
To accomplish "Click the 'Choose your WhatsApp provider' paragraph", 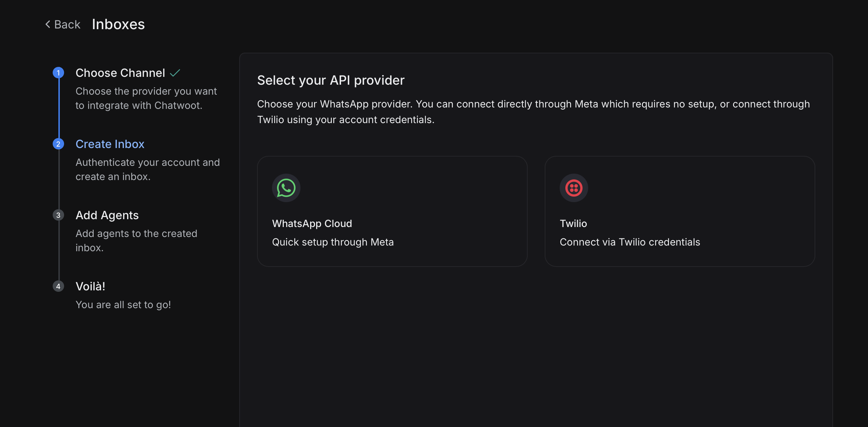I will (x=533, y=112).
